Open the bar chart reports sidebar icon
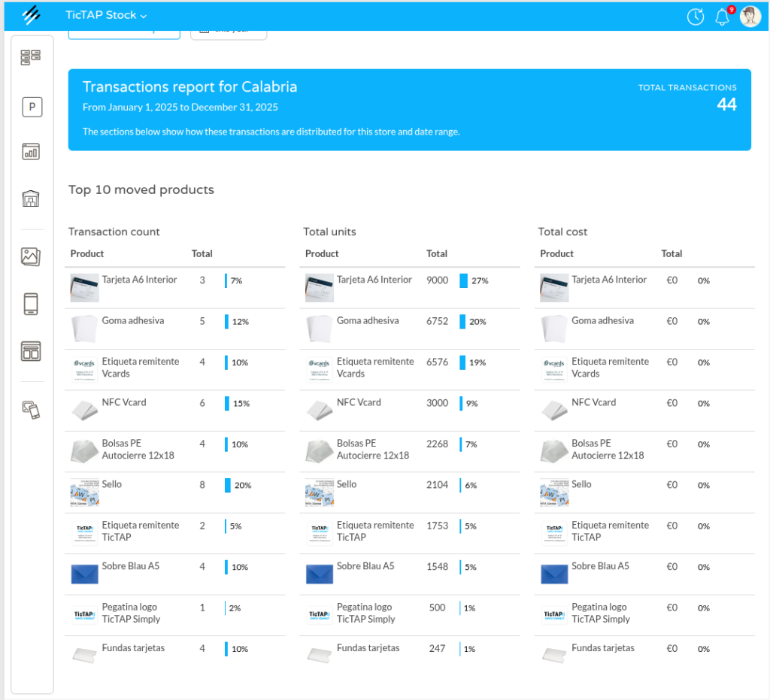Image resolution: width=770 pixels, height=700 pixels. pyautogui.click(x=31, y=152)
